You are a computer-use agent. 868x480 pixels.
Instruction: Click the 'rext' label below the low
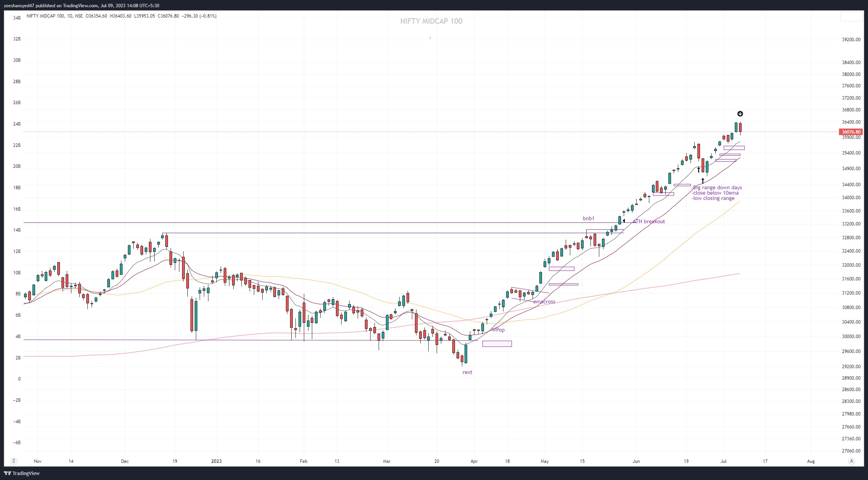pos(467,372)
